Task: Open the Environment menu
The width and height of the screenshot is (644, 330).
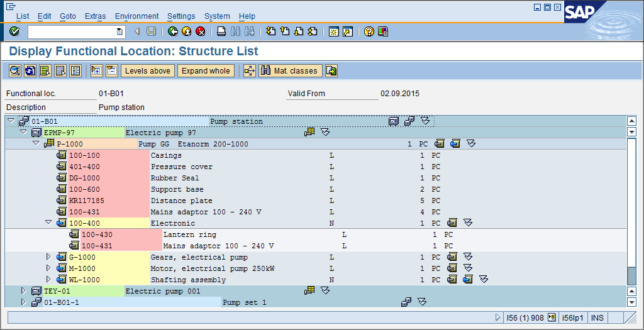Action: coord(136,16)
